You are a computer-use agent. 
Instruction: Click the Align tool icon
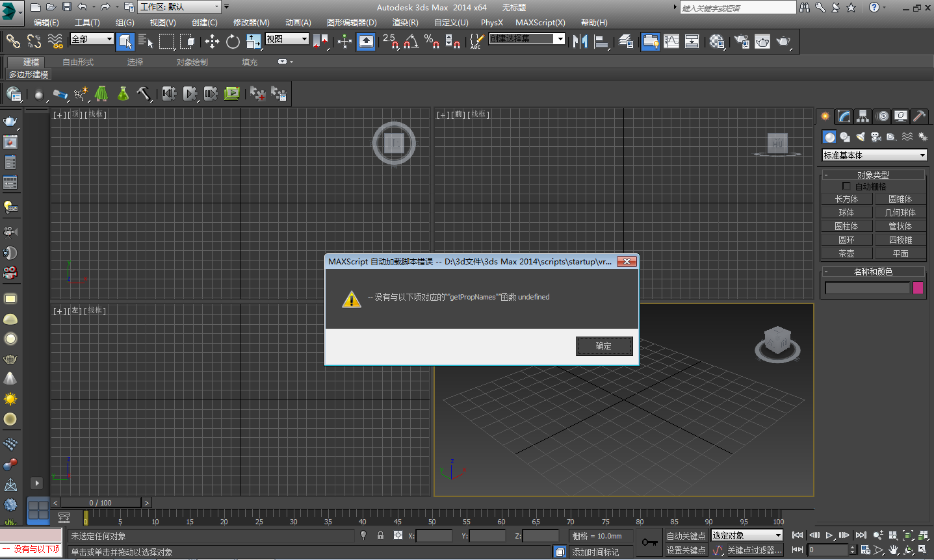coord(602,42)
